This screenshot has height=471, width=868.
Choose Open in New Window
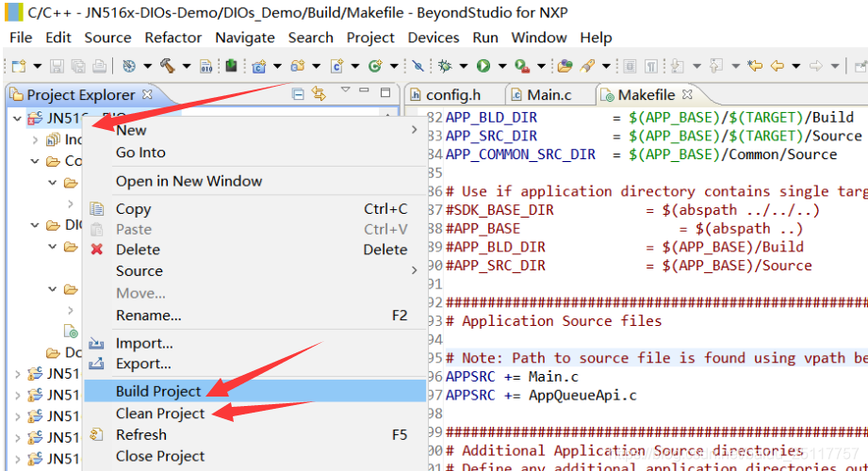[x=255, y=181]
